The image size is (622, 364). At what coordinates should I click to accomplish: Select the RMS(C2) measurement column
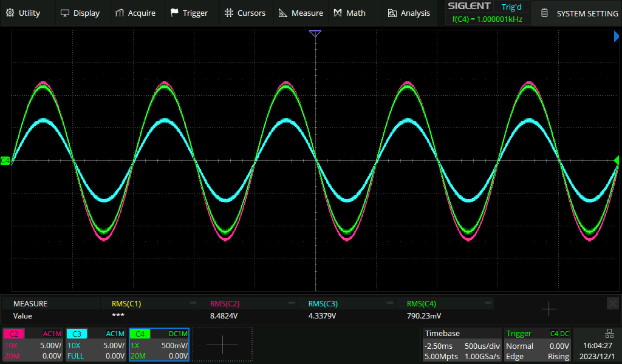pos(248,310)
